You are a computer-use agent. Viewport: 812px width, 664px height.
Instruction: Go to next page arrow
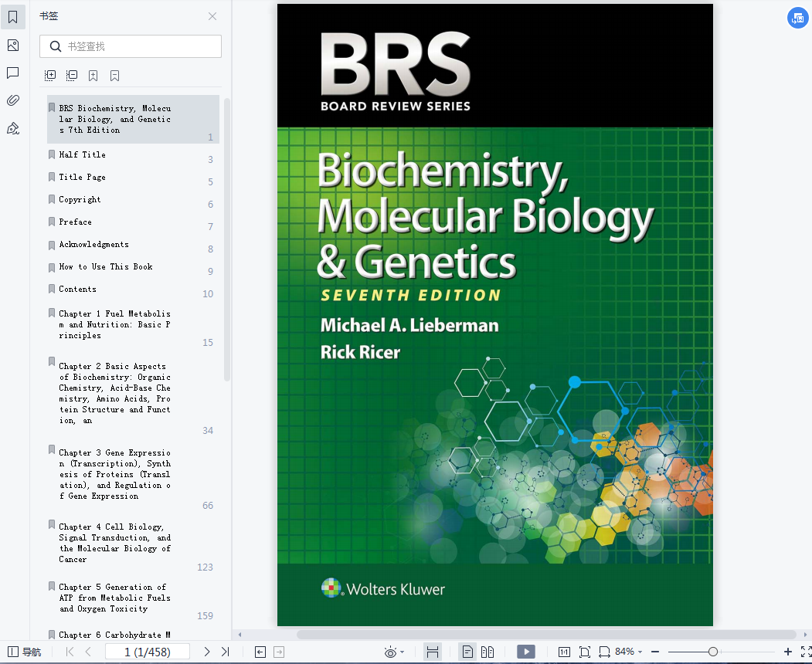point(206,652)
